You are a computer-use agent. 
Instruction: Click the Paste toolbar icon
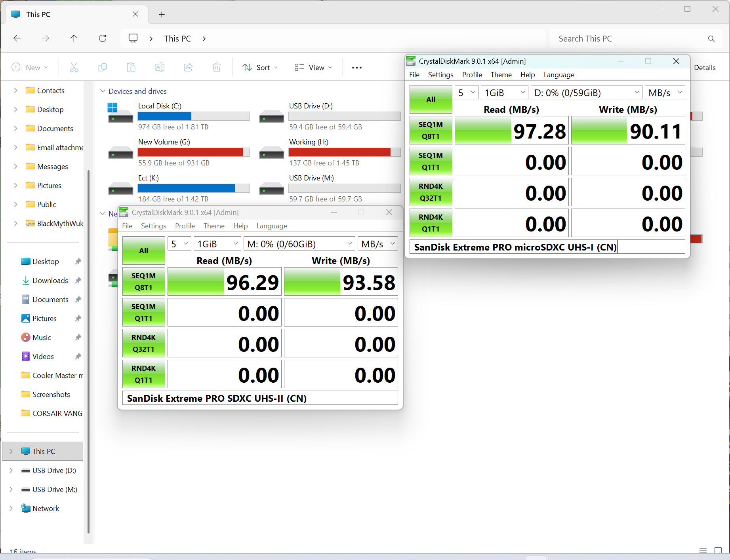(131, 67)
